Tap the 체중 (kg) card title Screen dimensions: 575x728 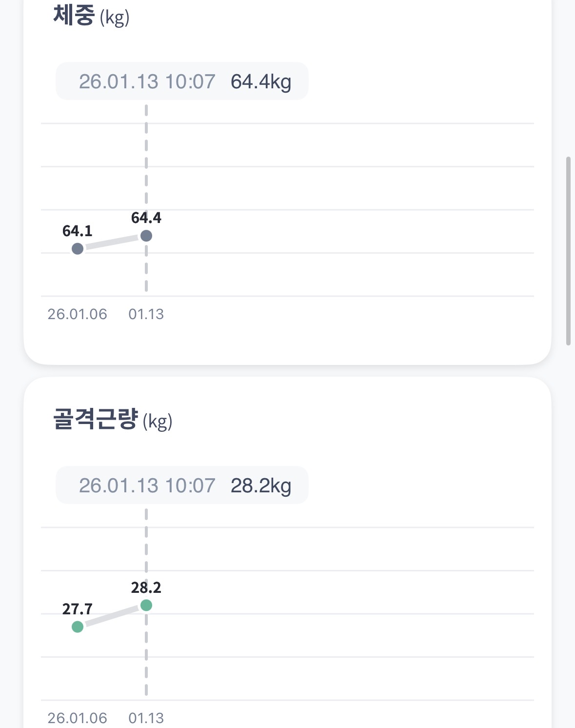click(91, 16)
